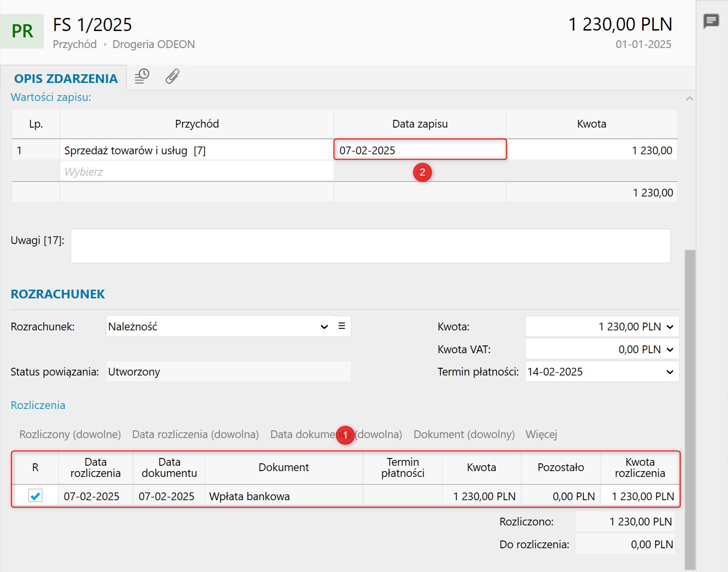Viewport: 728px width, 572px height.
Task: Open the Kwota VAT dropdown
Action: (670, 349)
